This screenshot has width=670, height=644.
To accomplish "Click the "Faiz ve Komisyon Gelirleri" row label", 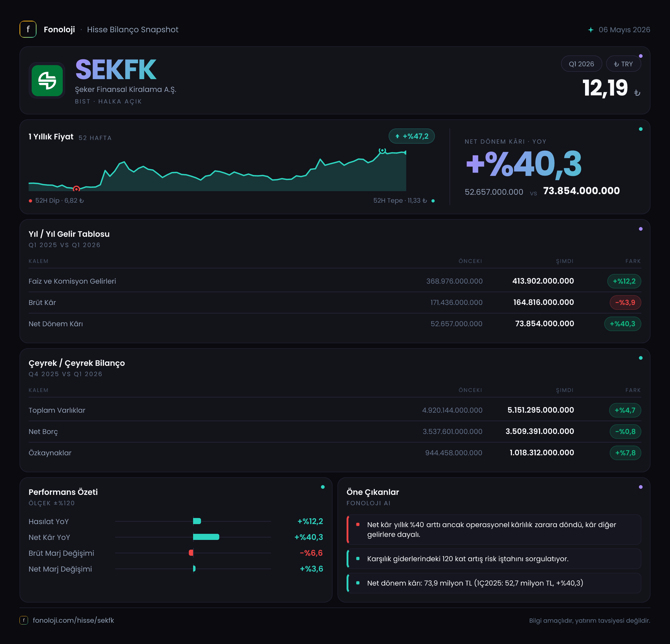I will tap(72, 281).
